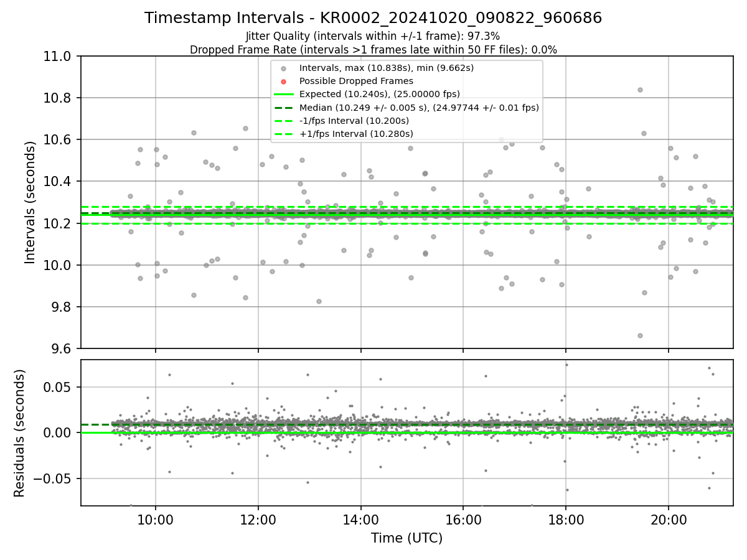Screen dimensions: 747x560
Task: Click the maximum interval data point near 10.838s
Action: click(639, 90)
